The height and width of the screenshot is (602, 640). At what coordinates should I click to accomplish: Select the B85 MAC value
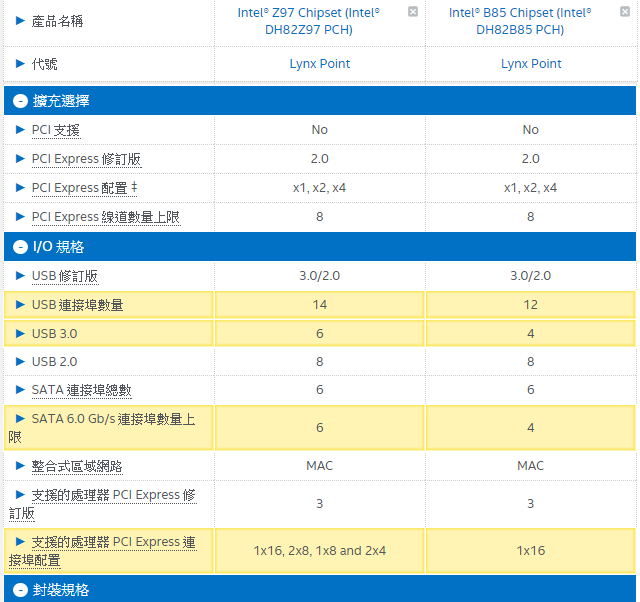[531, 466]
